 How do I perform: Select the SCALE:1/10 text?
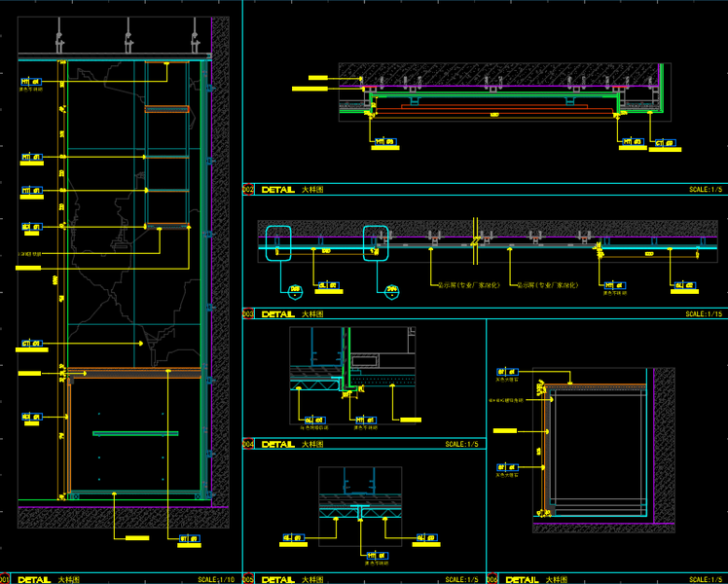[x=216, y=580]
